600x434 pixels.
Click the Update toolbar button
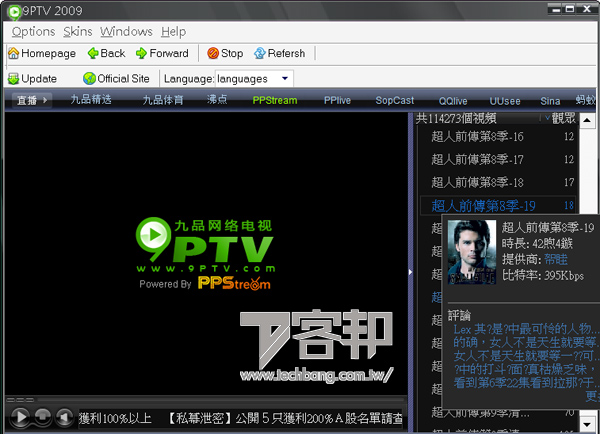click(32, 79)
